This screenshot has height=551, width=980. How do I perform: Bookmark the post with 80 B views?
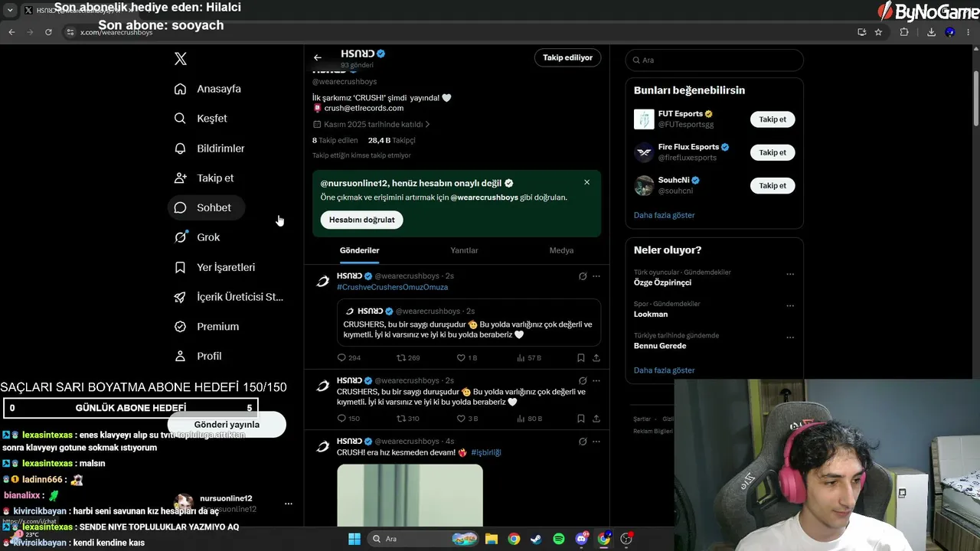tap(581, 419)
